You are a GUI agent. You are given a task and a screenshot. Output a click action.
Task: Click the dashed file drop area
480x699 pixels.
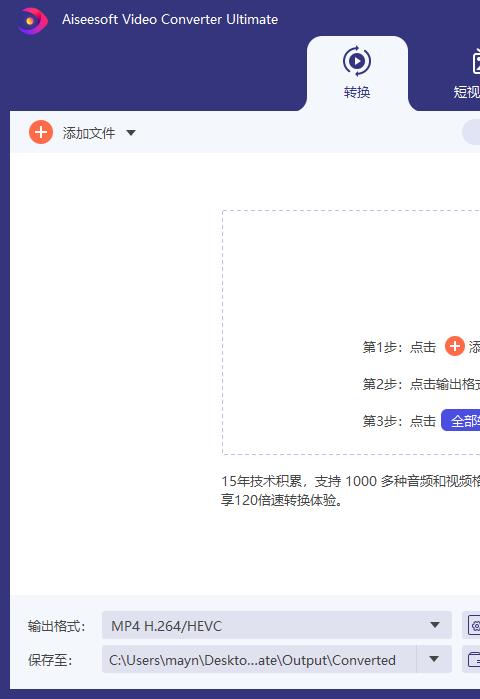tap(351, 332)
